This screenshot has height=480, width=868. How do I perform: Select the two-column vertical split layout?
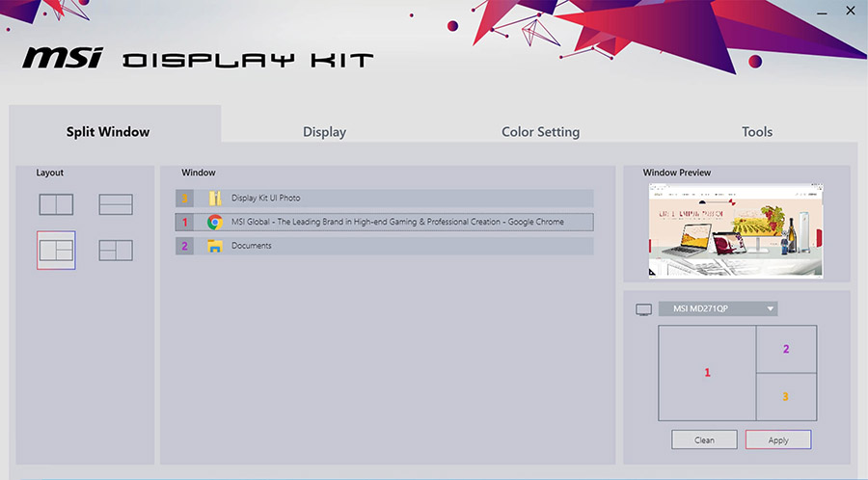pyautogui.click(x=56, y=204)
